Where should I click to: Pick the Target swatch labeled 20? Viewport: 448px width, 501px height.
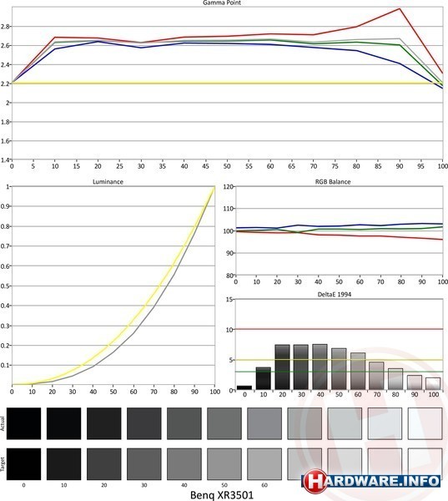click(x=103, y=464)
